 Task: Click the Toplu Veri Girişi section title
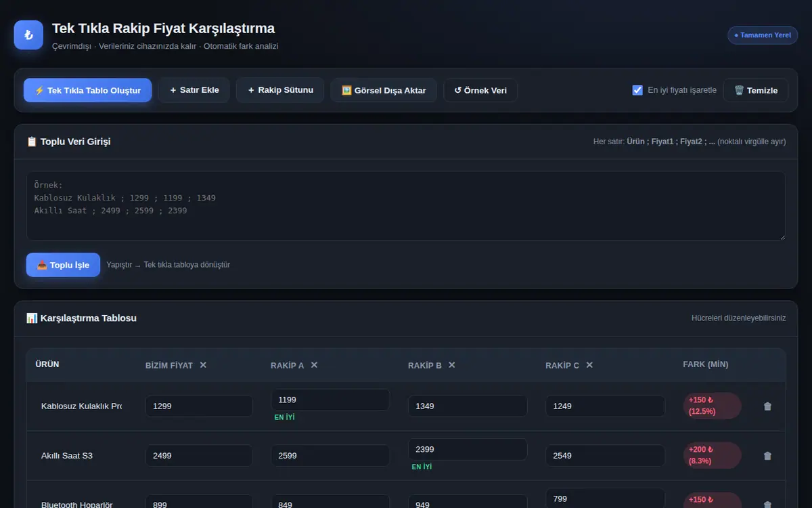coord(68,142)
